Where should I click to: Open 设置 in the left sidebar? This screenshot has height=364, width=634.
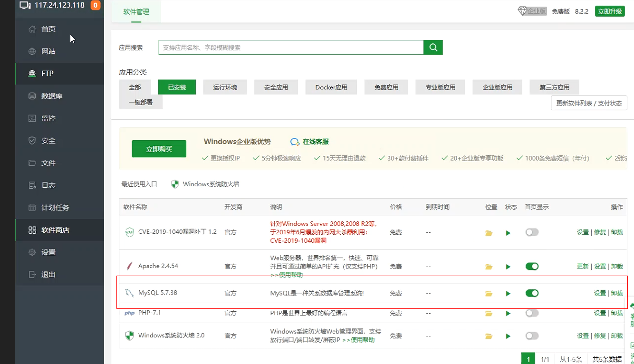coord(59,252)
